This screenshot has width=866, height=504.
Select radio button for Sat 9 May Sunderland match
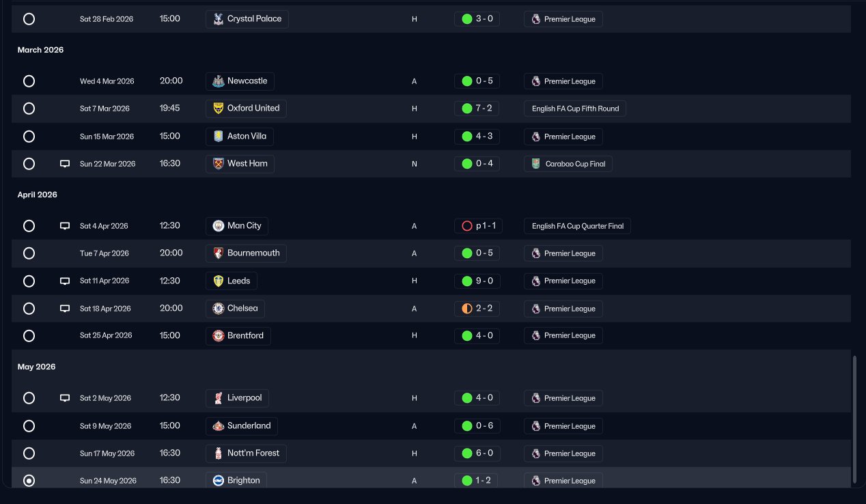click(29, 426)
